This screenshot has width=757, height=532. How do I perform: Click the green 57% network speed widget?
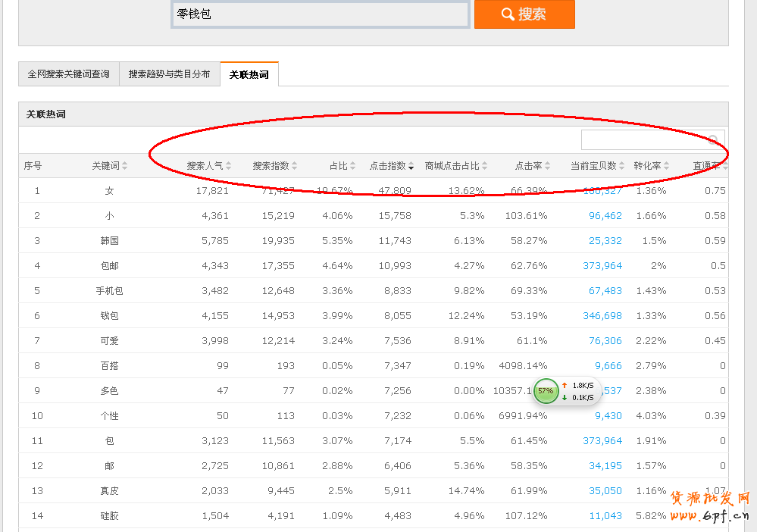(546, 391)
